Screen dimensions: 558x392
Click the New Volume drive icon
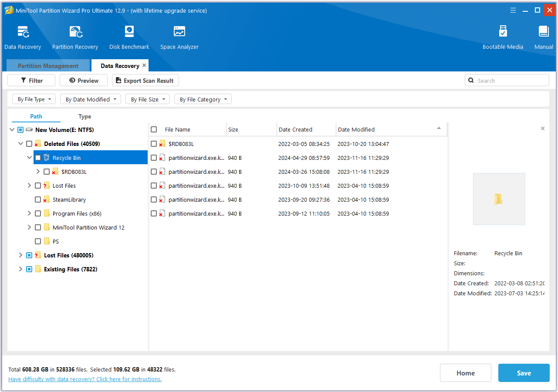pyautogui.click(x=29, y=130)
